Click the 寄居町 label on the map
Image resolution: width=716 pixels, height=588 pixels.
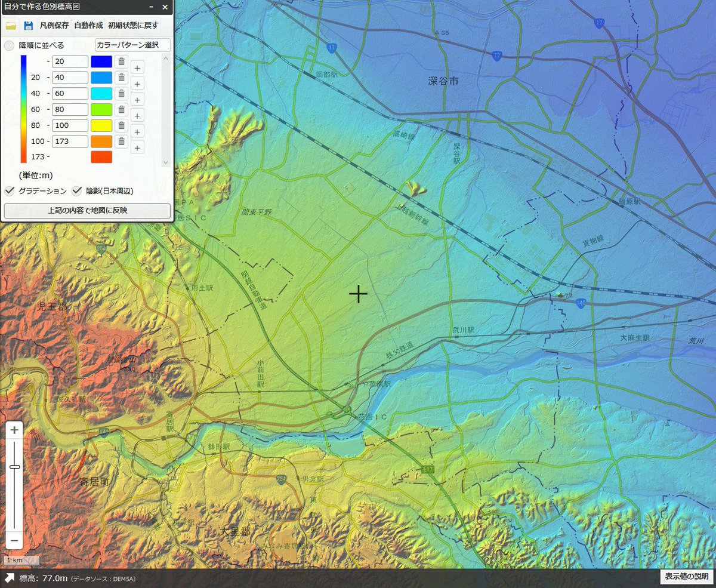(x=94, y=481)
